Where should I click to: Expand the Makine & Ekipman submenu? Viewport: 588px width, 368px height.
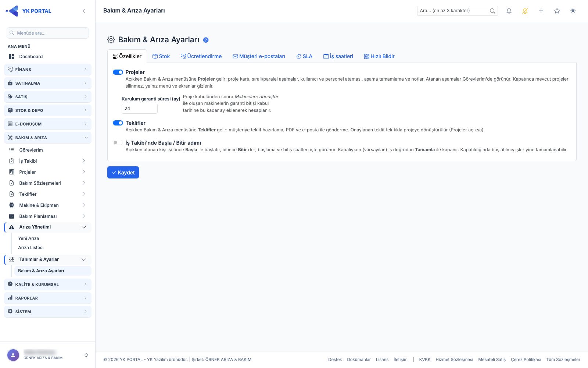pyautogui.click(x=48, y=205)
